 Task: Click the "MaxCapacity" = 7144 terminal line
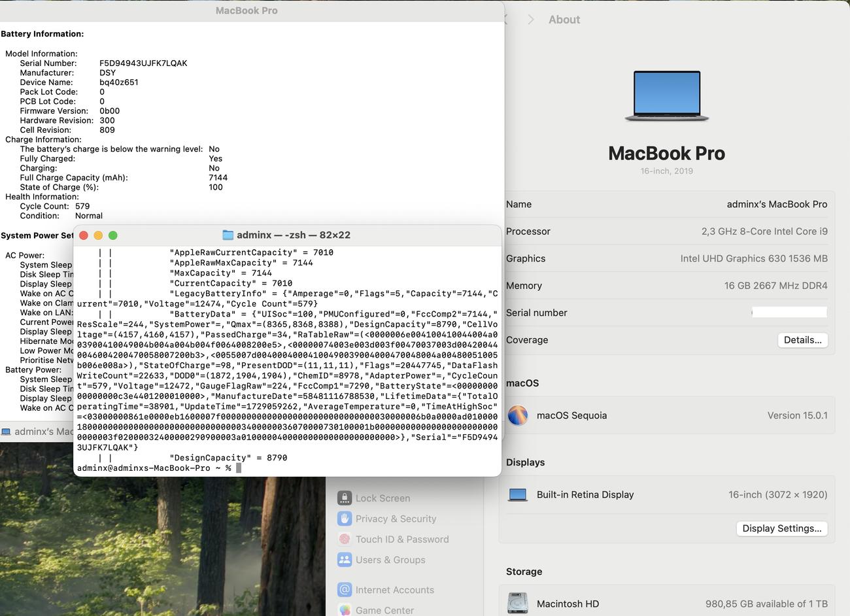[x=220, y=273]
